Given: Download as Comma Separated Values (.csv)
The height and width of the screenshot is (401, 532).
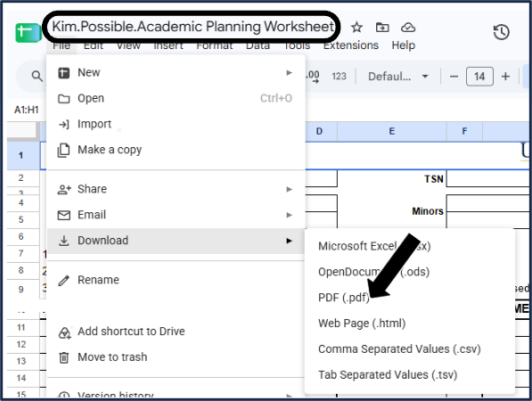Looking at the screenshot, I should [x=410, y=349].
